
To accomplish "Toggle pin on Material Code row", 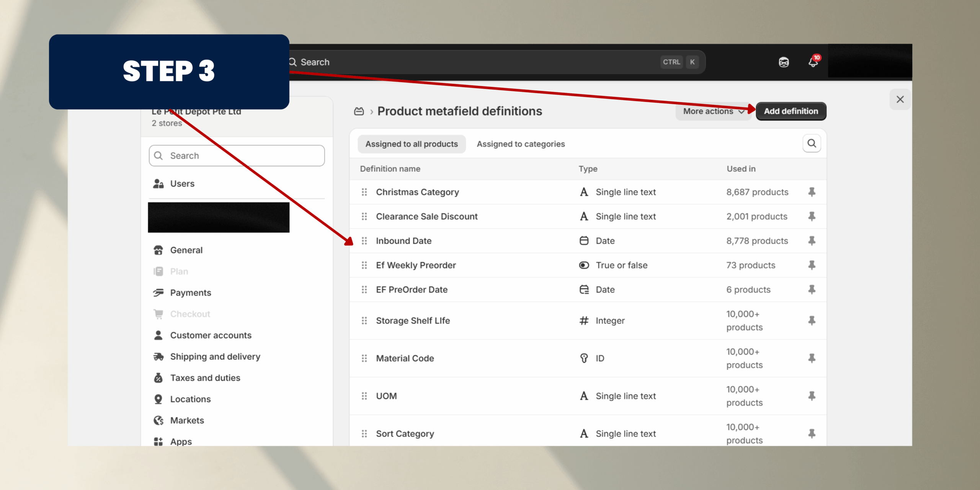I will [812, 358].
